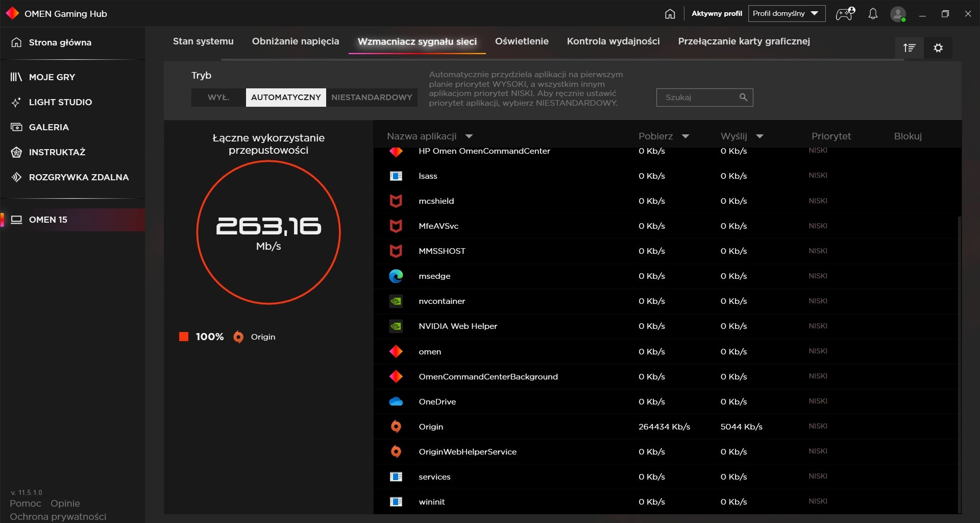This screenshot has height=523, width=980.
Task: Open LIGHT STUDIO section
Action: (60, 102)
